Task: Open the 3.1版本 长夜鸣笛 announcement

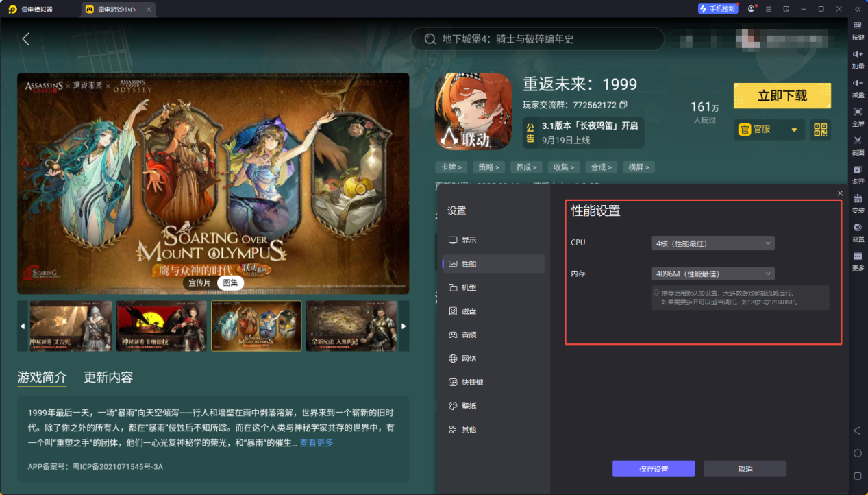Action: (583, 132)
